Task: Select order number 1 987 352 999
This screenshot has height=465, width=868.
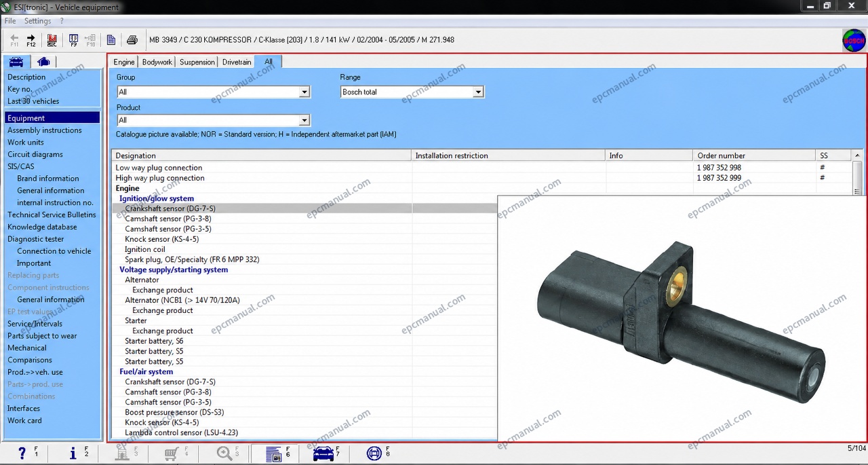Action: [x=719, y=178]
